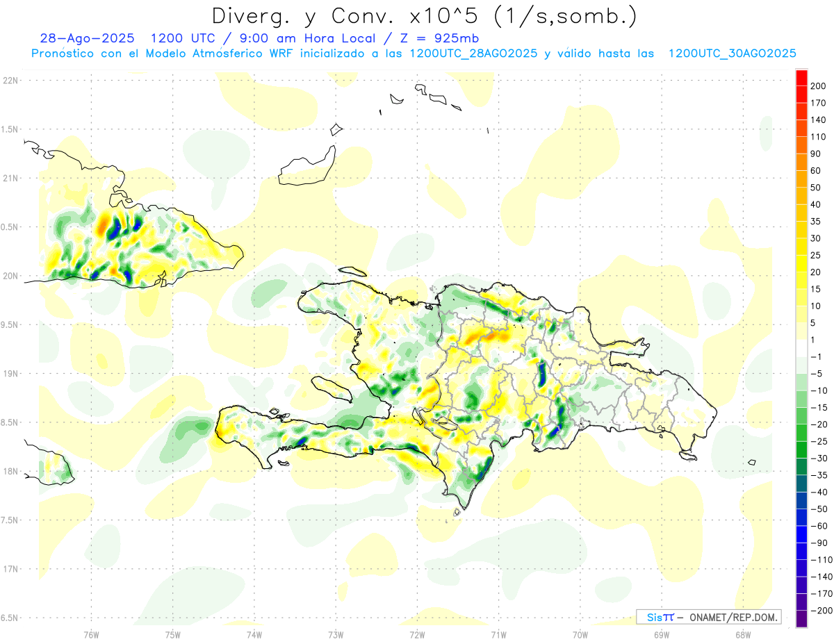Image resolution: width=834 pixels, height=644 pixels.
Task: Click the -60 color scale value
Action: [818, 526]
